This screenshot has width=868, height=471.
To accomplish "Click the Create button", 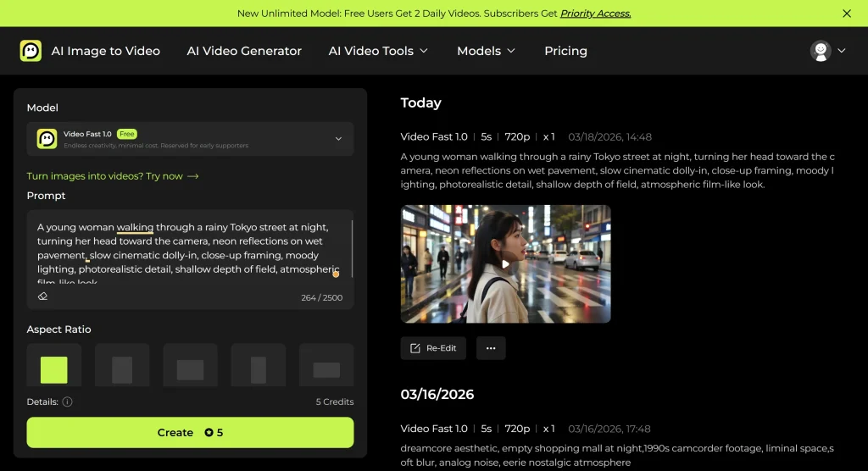I will pos(190,432).
